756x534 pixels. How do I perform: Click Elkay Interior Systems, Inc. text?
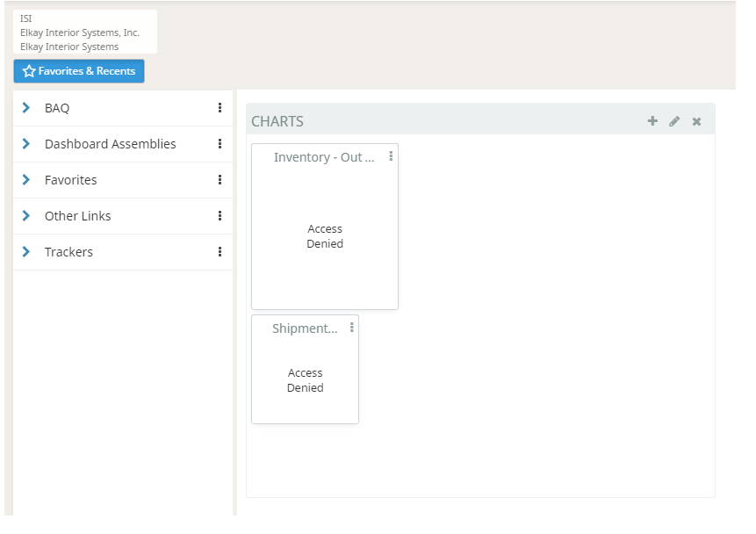[80, 32]
